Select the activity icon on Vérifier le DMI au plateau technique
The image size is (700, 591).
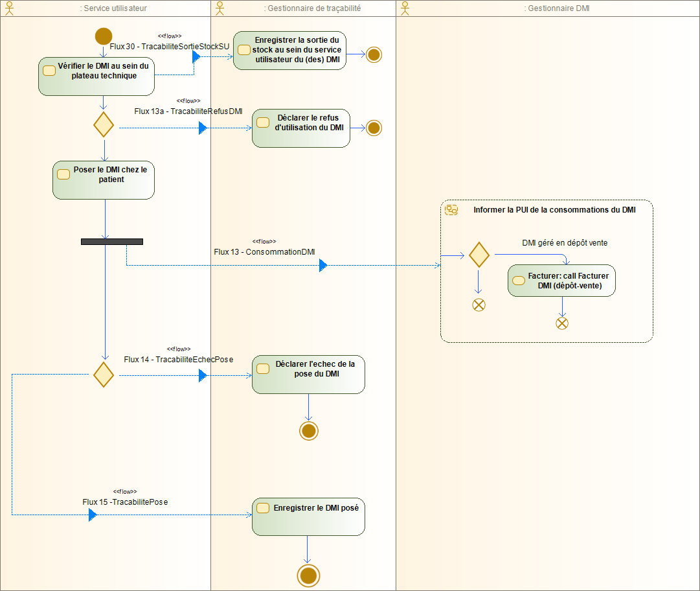click(x=49, y=70)
